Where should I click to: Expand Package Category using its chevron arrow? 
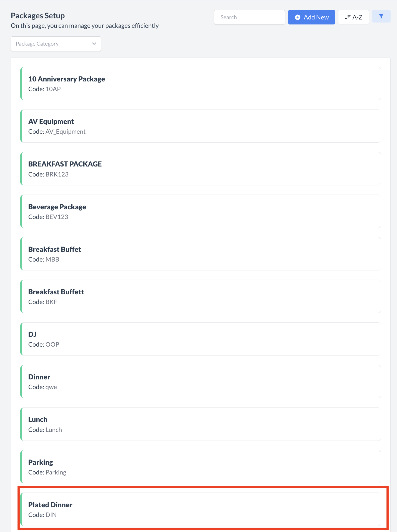pyautogui.click(x=94, y=44)
